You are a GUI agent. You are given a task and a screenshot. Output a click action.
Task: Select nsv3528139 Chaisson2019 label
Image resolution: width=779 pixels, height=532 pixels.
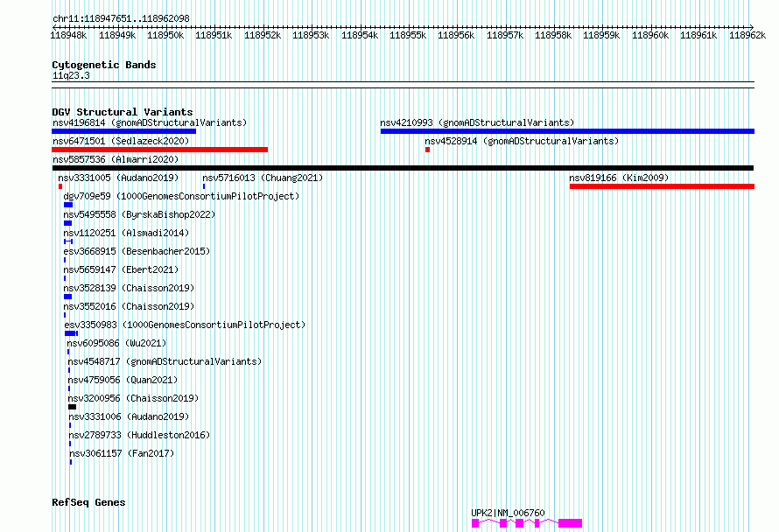129,288
